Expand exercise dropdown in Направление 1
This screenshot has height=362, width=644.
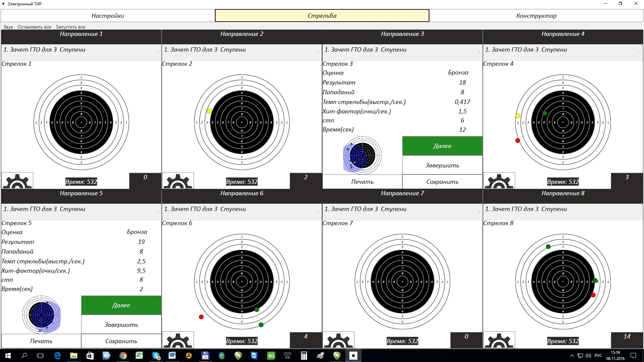click(x=158, y=52)
